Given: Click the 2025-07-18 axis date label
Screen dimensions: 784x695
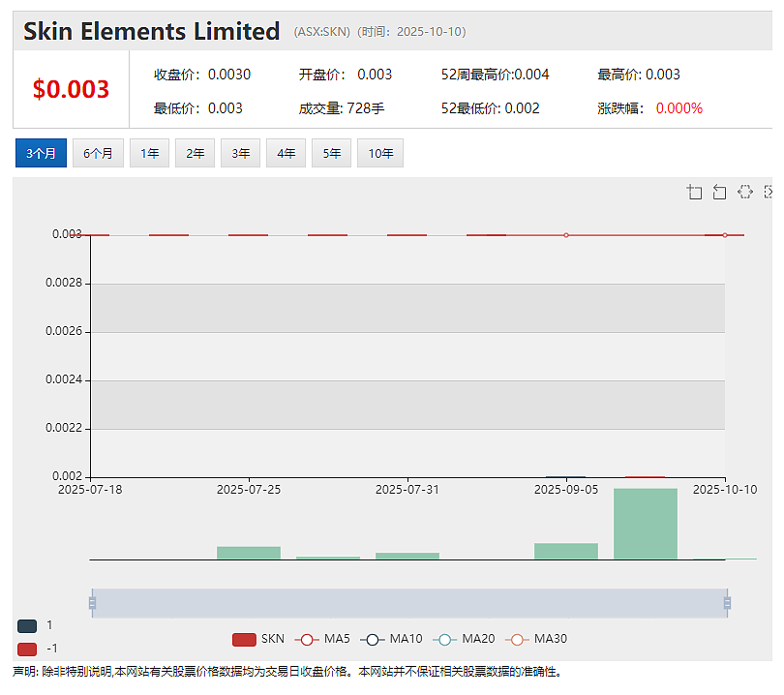Looking at the screenshot, I should click(x=90, y=490).
